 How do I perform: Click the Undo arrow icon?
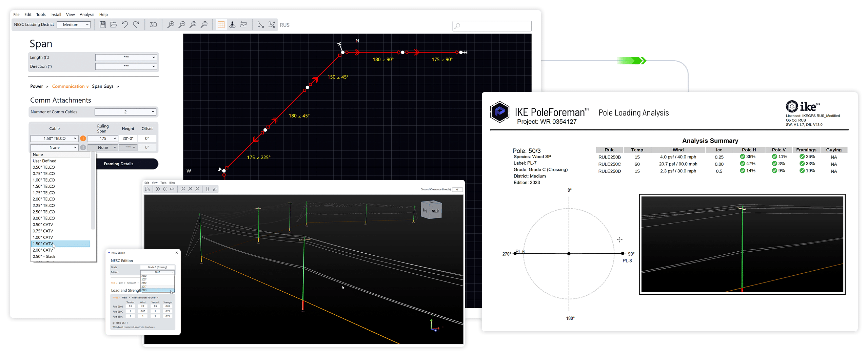(124, 24)
